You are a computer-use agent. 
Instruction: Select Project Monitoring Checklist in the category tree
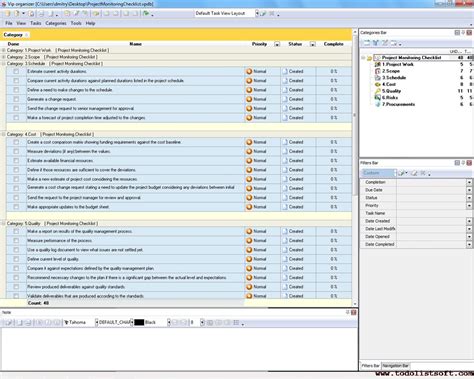411,58
